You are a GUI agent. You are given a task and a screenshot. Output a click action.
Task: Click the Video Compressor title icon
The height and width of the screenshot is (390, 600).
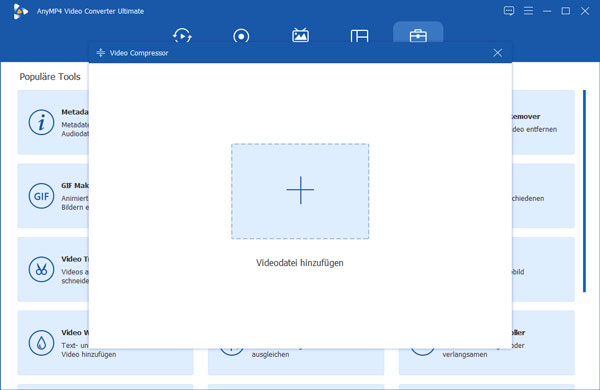tap(101, 53)
